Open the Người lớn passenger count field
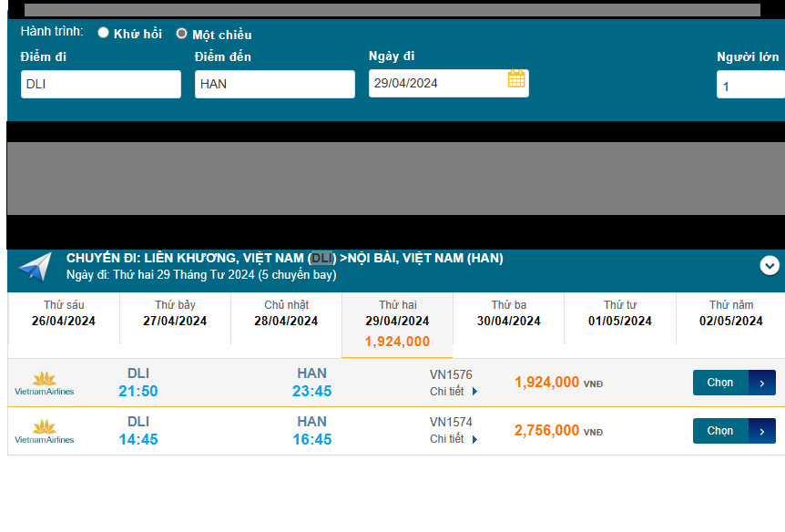The width and height of the screenshot is (785, 532). coord(749,85)
